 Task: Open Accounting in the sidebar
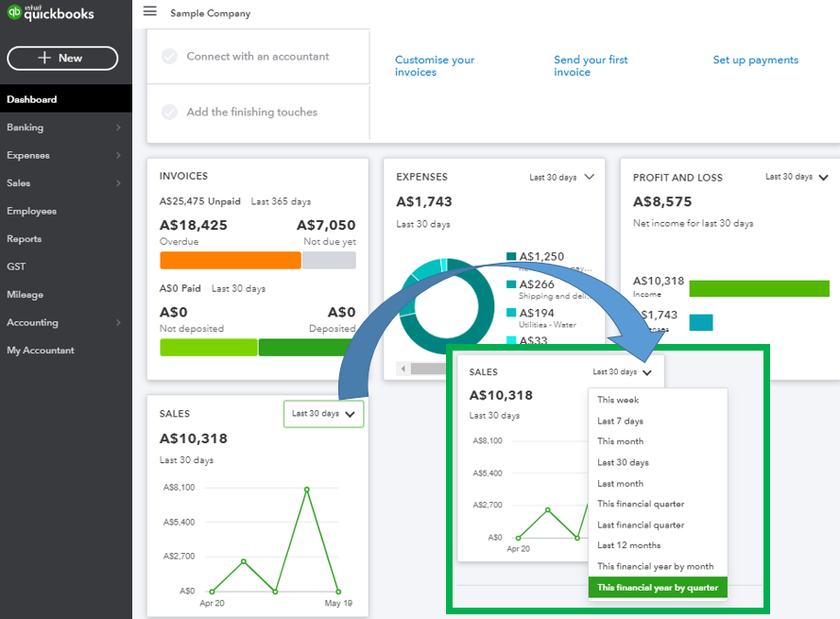(x=32, y=322)
